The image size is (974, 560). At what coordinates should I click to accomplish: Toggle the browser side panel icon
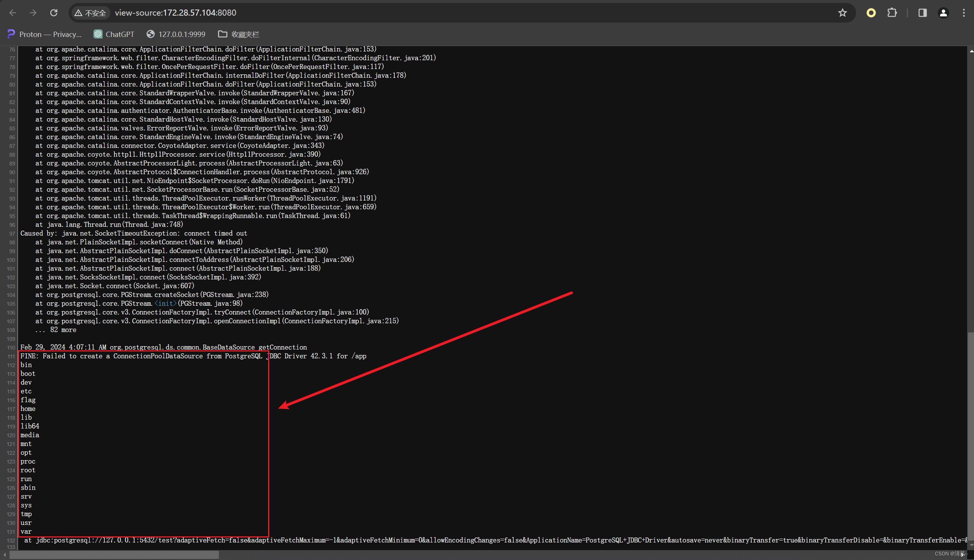(923, 13)
